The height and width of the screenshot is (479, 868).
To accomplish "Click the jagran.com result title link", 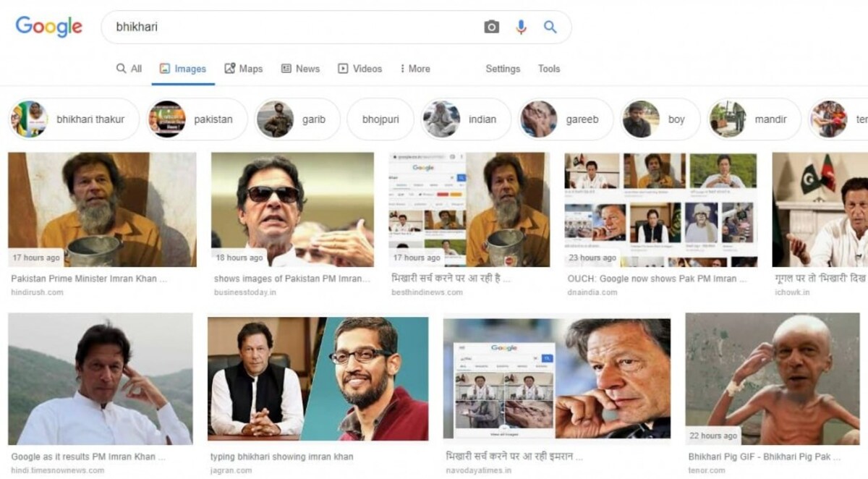I will pos(281,457).
